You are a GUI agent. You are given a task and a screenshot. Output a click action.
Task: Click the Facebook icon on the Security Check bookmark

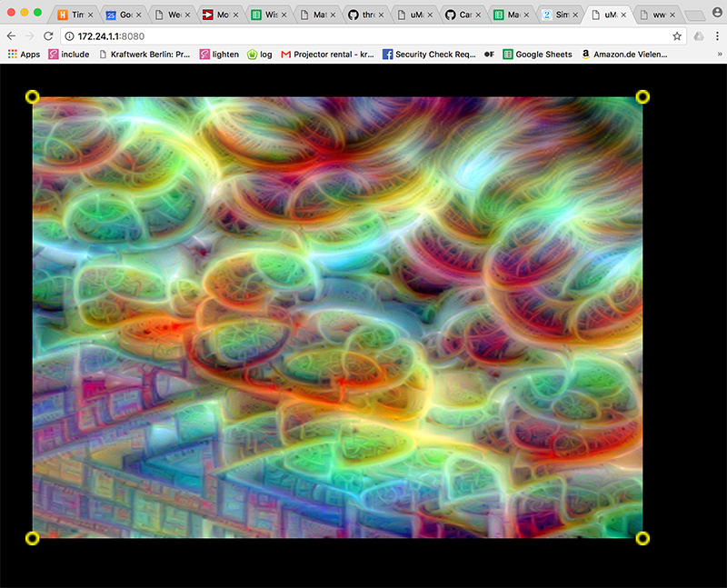tap(387, 54)
